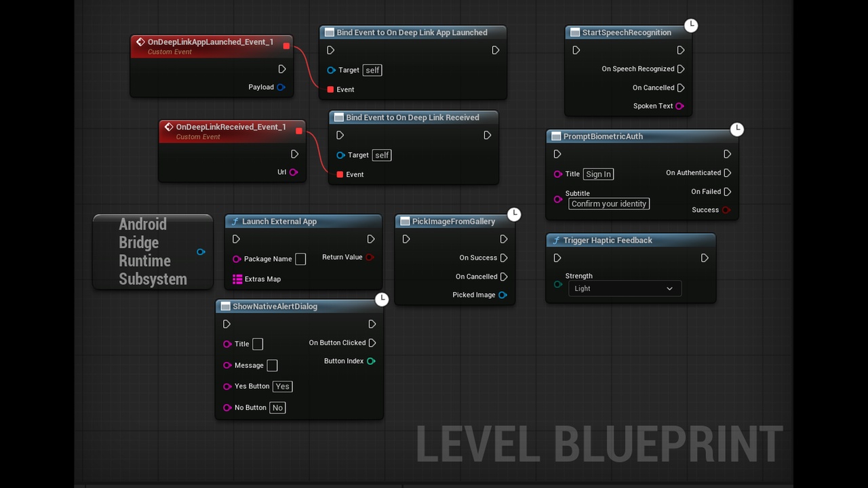This screenshot has height=488, width=868.
Task: Click the Extras Map pin icon
Action: pyautogui.click(x=237, y=279)
